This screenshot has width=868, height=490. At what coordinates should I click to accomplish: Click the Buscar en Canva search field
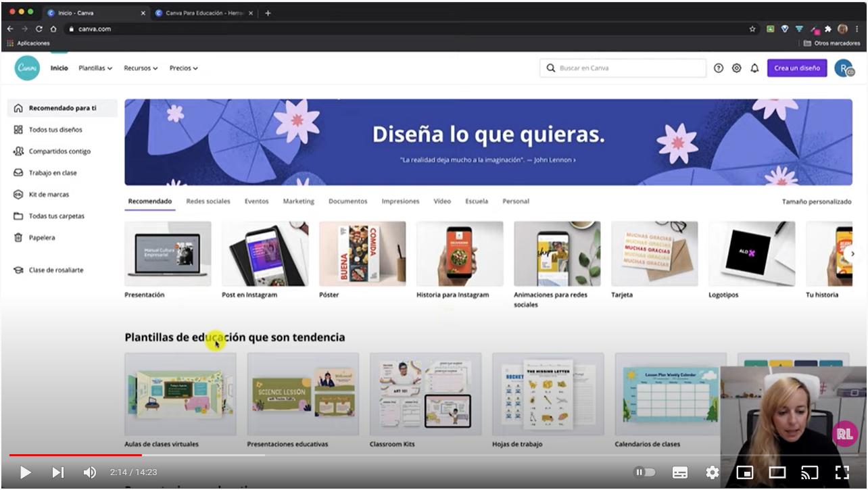(623, 68)
